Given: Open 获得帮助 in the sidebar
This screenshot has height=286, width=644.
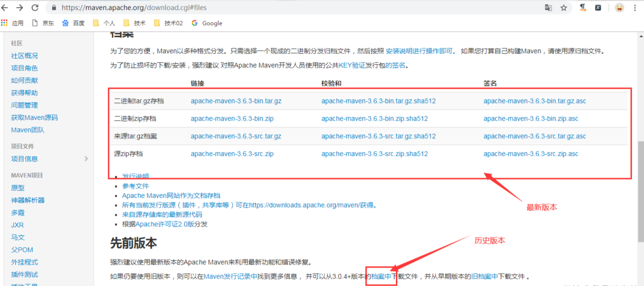Looking at the screenshot, I should click(24, 93).
